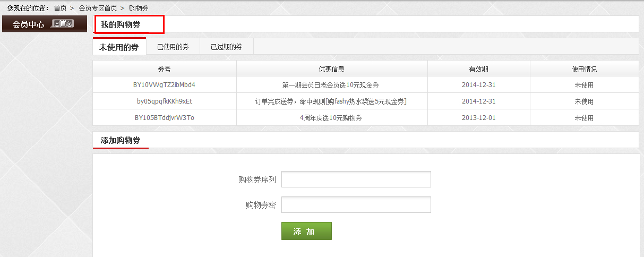
Task: Go to the 会员专区首页 breadcrumb link
Action: pyautogui.click(x=98, y=8)
